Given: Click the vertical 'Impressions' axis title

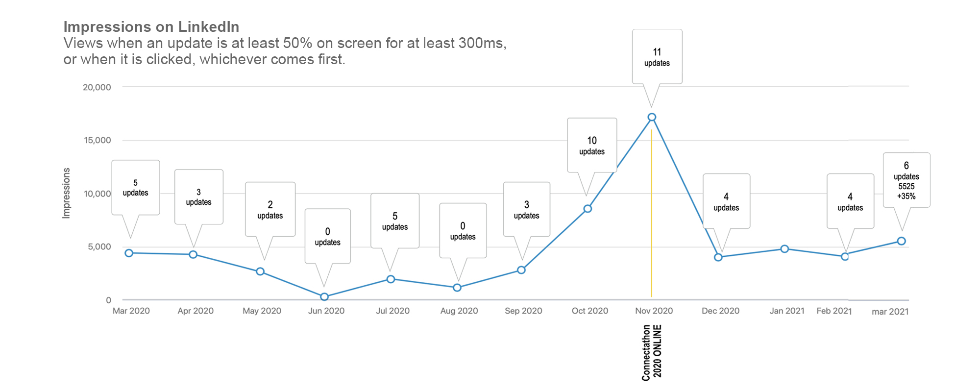Looking at the screenshot, I should coord(66,193).
